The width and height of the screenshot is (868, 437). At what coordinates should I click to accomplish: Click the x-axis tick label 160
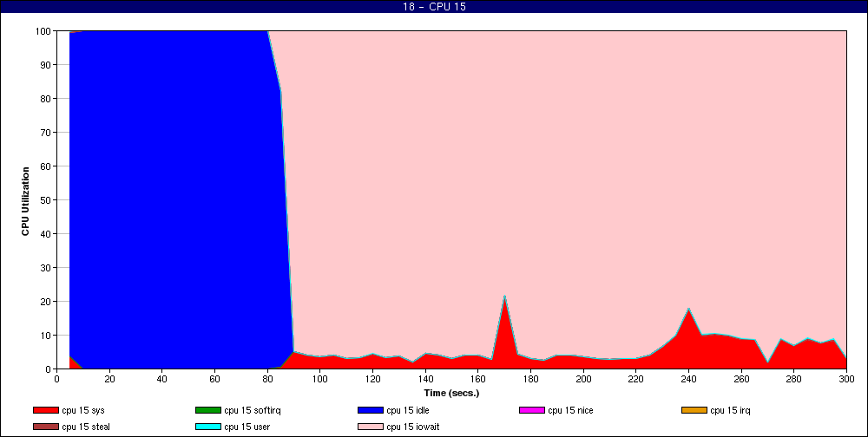click(x=477, y=379)
